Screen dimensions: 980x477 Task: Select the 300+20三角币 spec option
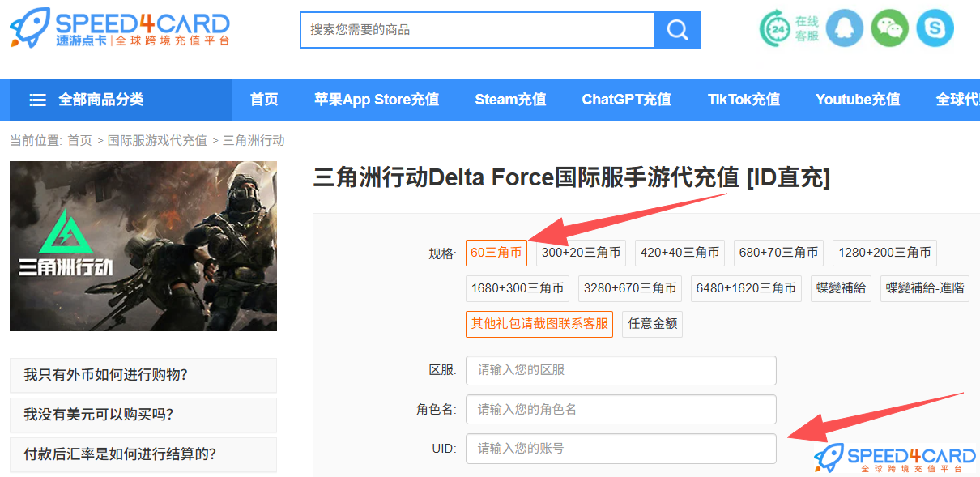(581, 253)
